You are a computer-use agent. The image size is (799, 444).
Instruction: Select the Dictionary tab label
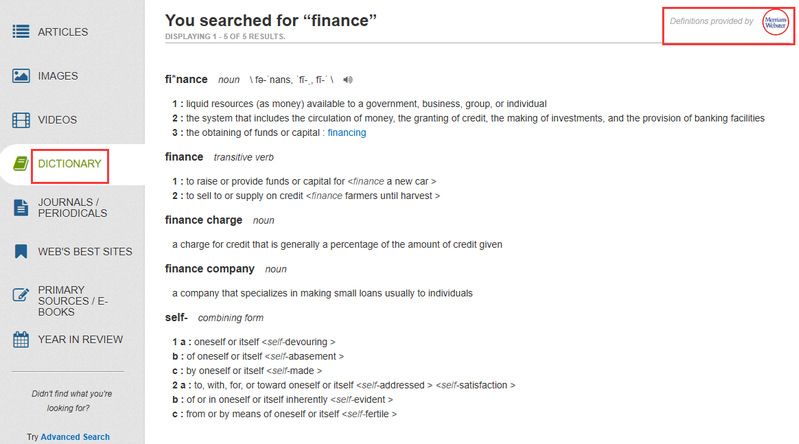(x=70, y=164)
